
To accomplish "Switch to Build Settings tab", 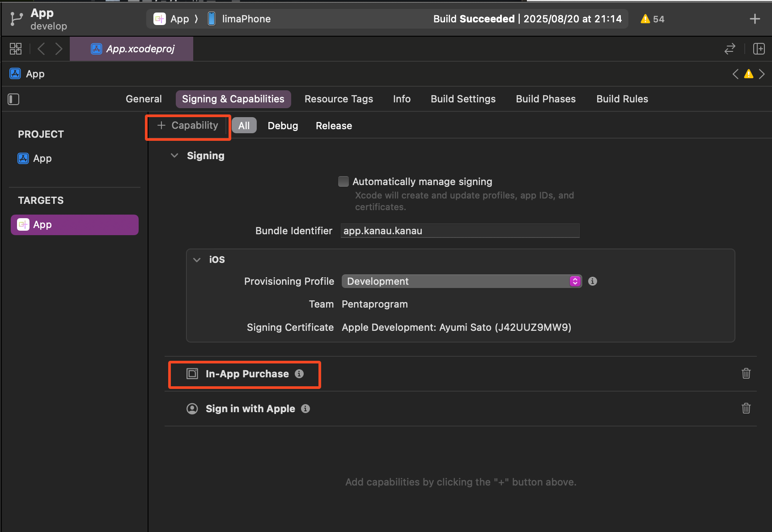I will [463, 99].
